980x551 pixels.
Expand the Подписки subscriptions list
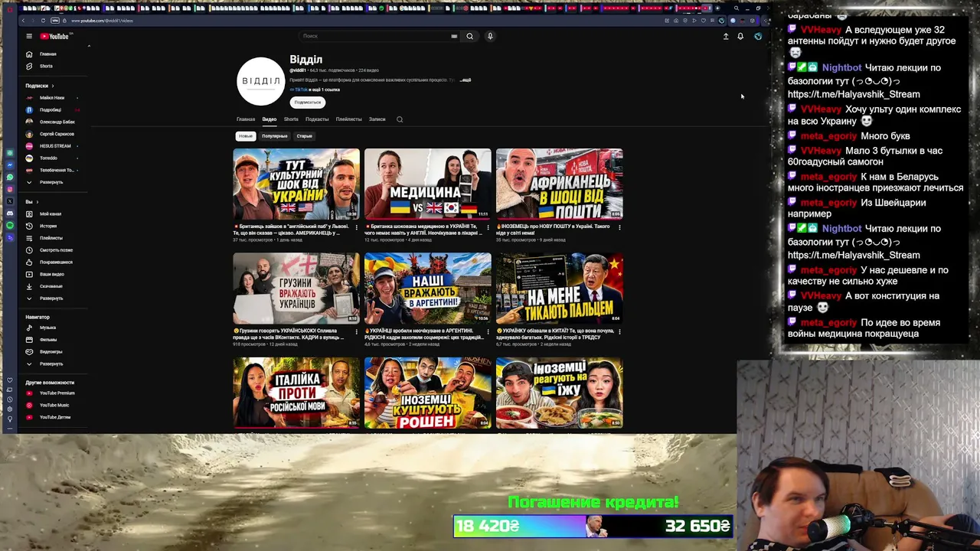pyautogui.click(x=51, y=182)
